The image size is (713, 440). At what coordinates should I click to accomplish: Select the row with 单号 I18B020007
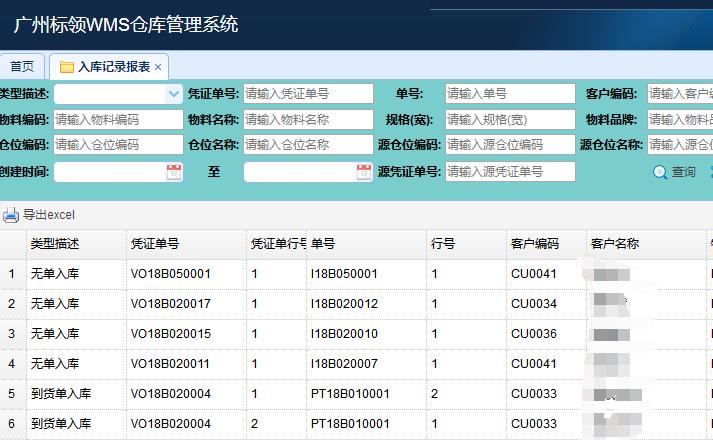click(x=344, y=364)
